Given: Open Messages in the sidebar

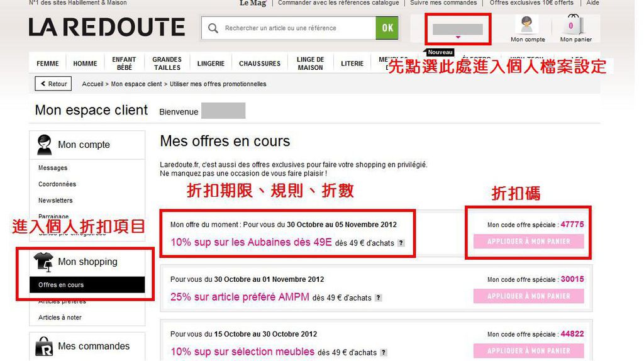Looking at the screenshot, I should coord(53,168).
